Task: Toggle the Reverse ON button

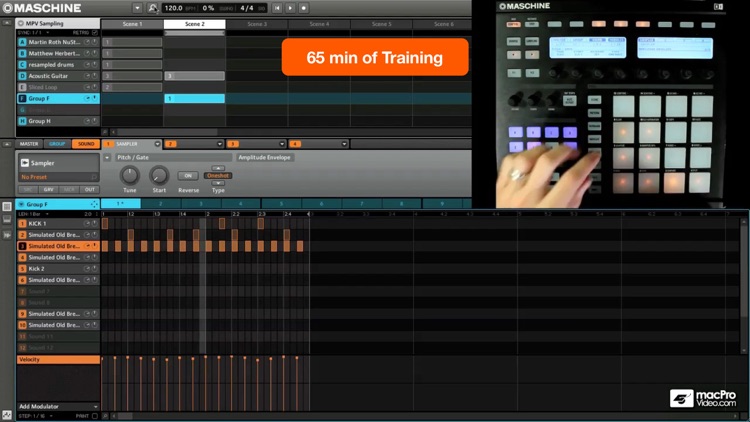Action: [x=188, y=176]
